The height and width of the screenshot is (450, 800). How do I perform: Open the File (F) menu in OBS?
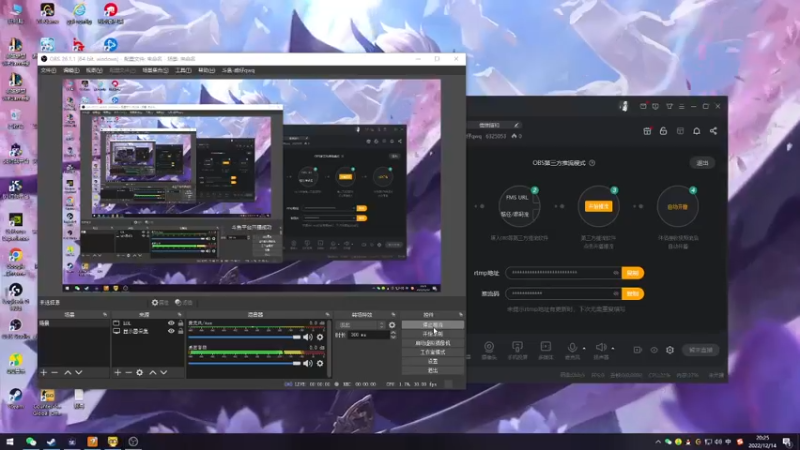point(48,70)
